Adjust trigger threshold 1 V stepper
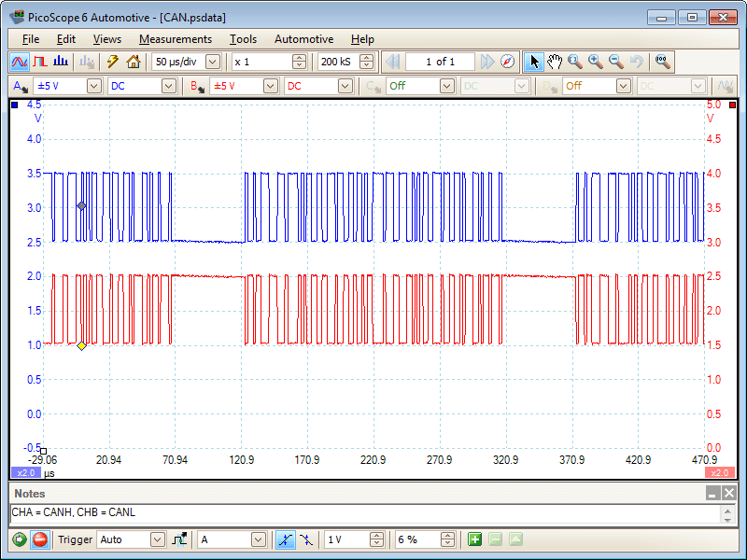The width and height of the screenshot is (747, 560). point(376,539)
